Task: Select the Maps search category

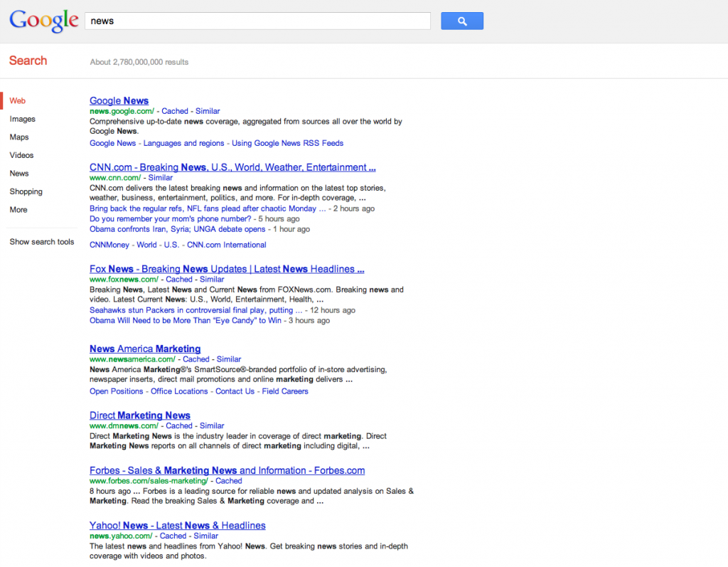Action: (x=19, y=137)
